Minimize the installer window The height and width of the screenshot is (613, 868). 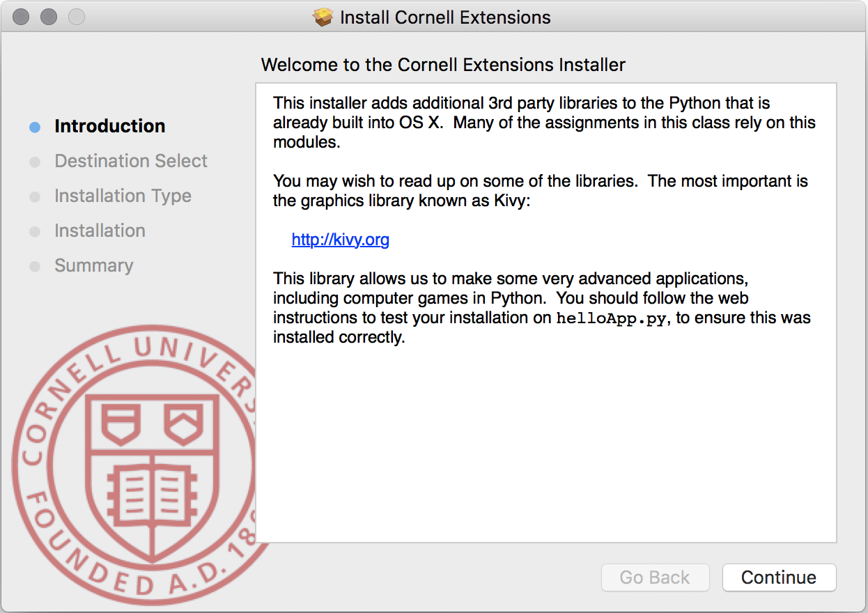pos(48,17)
